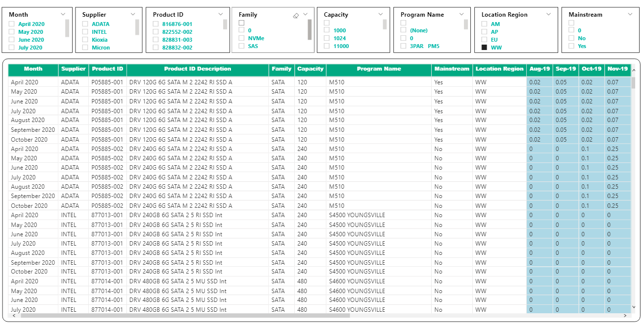
Task: Sort by the Capacity column header
Action: click(x=310, y=70)
